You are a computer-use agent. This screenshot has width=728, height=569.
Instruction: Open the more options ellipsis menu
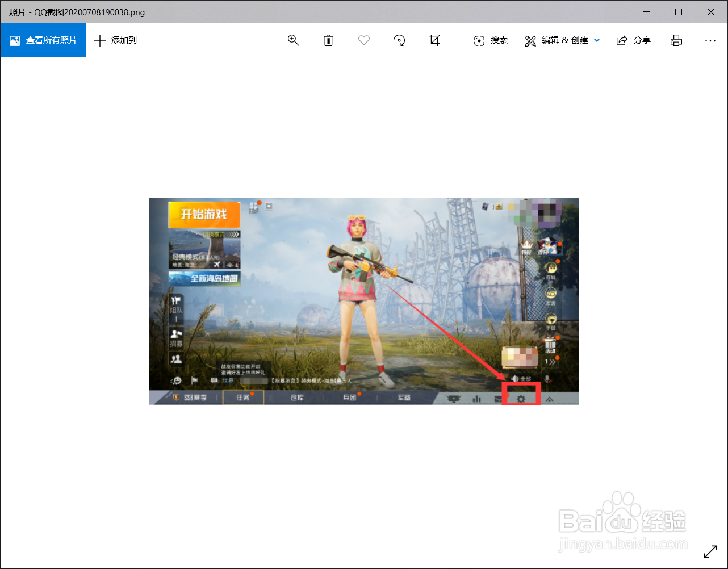point(710,40)
